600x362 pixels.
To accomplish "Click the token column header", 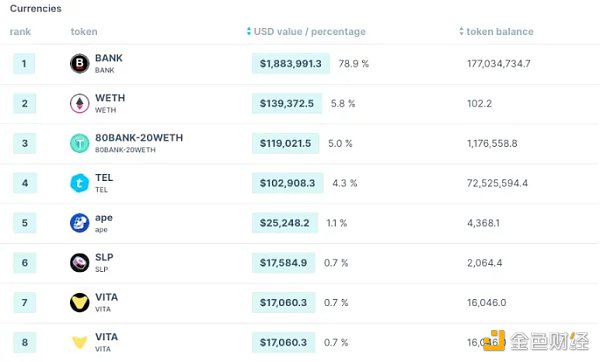I will pos(84,32).
